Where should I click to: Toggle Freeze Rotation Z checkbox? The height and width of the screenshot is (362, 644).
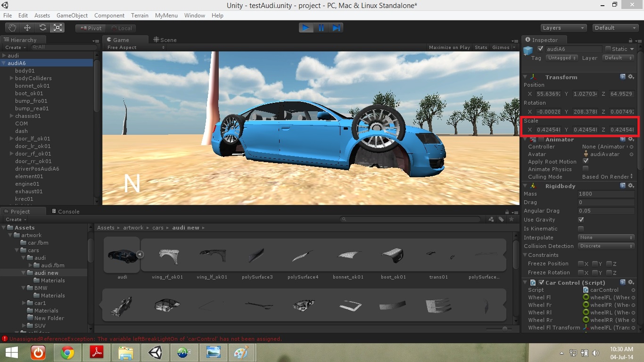(x=609, y=272)
